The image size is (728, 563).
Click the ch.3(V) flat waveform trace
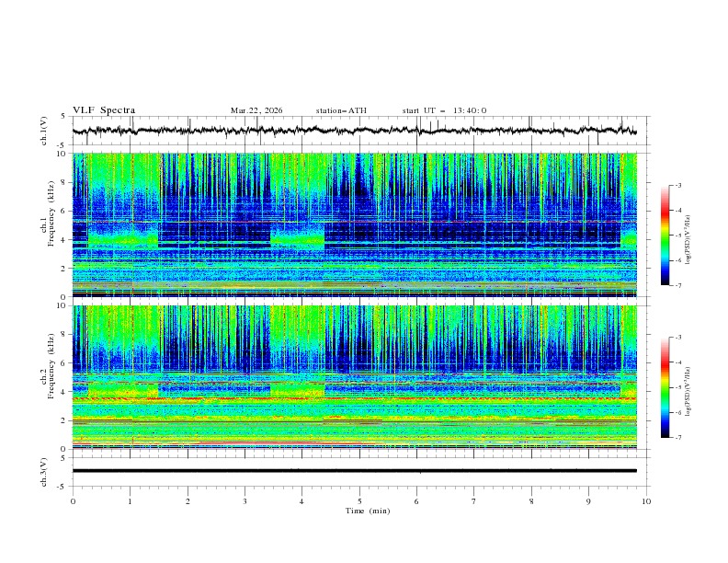pos(354,471)
